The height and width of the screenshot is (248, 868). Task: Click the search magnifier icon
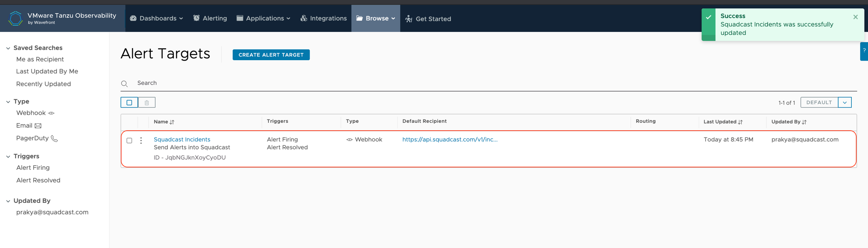click(124, 84)
